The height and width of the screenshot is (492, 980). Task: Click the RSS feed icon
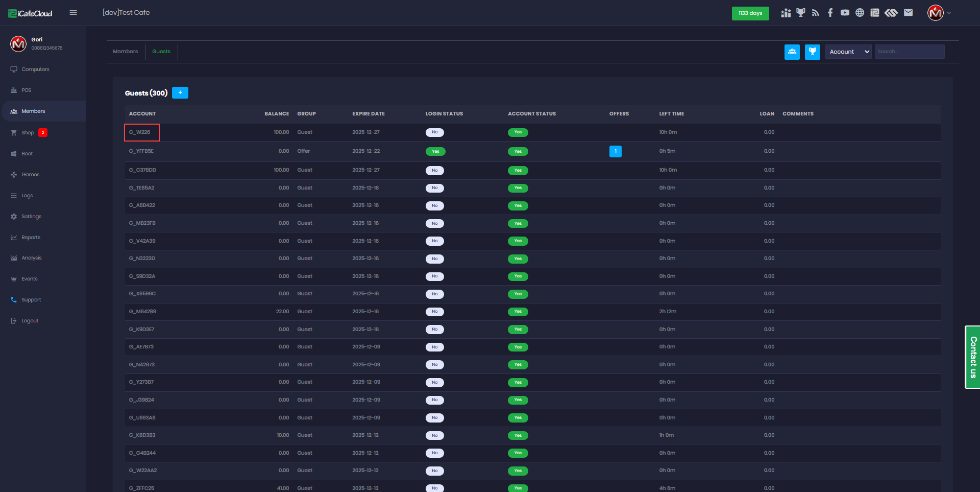point(815,13)
